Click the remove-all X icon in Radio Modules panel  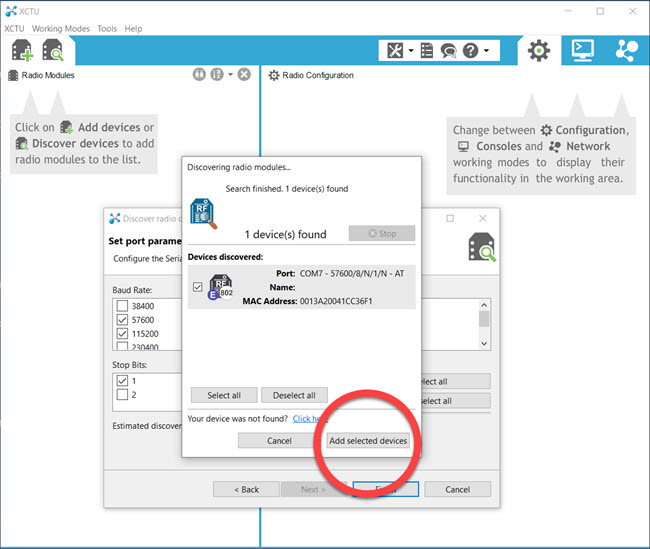[x=244, y=75]
